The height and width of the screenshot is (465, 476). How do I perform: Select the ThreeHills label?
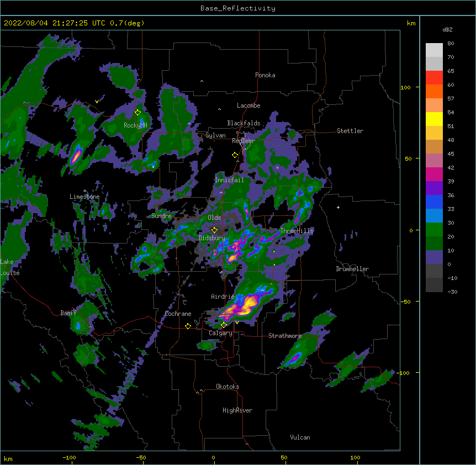pos(297,231)
